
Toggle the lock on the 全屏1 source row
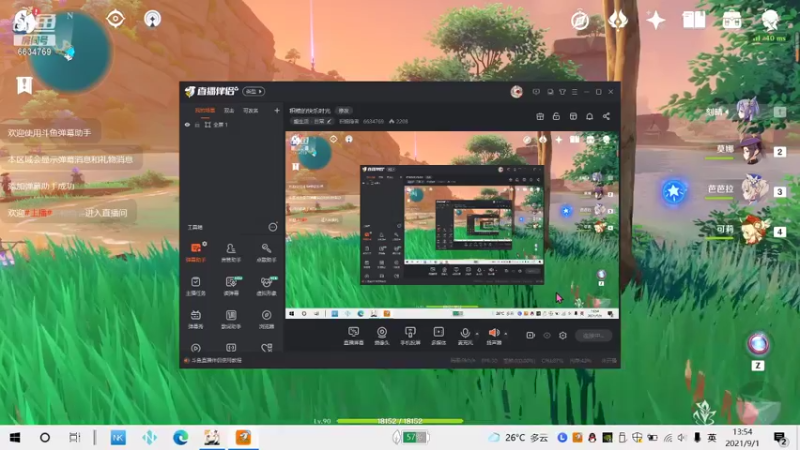pos(197,125)
